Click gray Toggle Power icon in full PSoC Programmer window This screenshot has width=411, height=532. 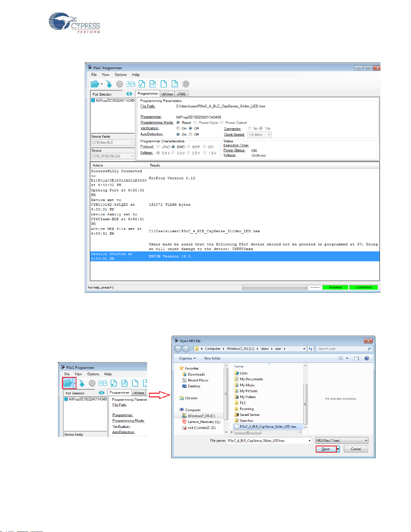click(120, 84)
